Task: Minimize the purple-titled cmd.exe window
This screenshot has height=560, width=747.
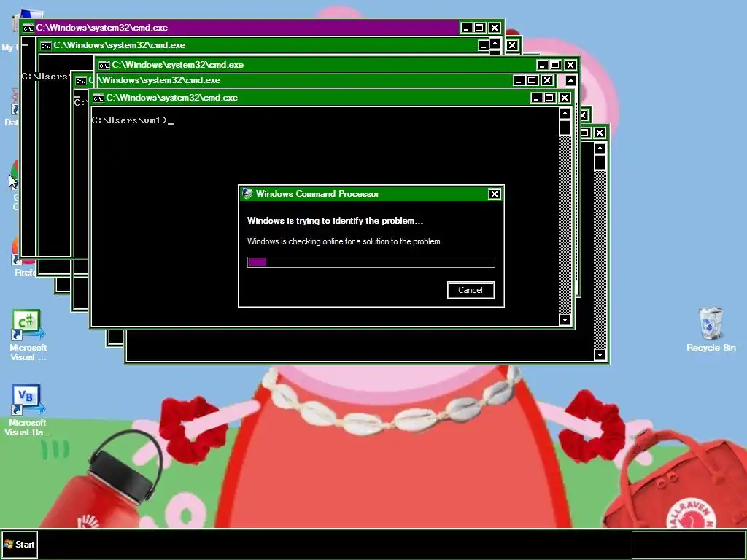Action: 466,28
